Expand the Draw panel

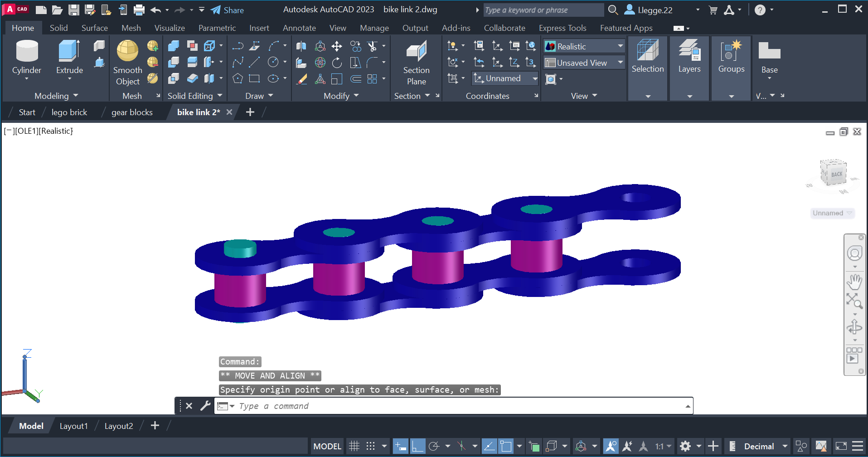[259, 96]
